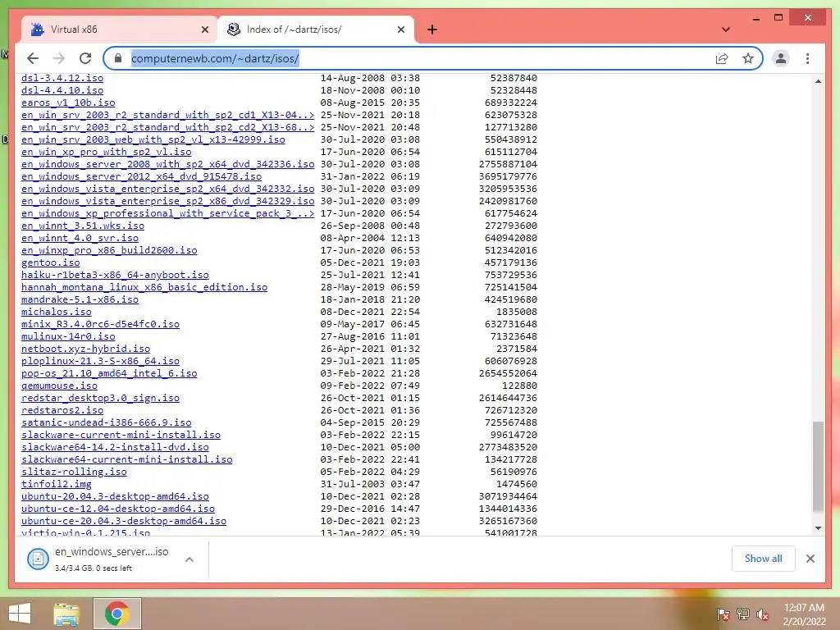
Task: Open the dsl-4.4.10.iso link
Action: point(62,90)
